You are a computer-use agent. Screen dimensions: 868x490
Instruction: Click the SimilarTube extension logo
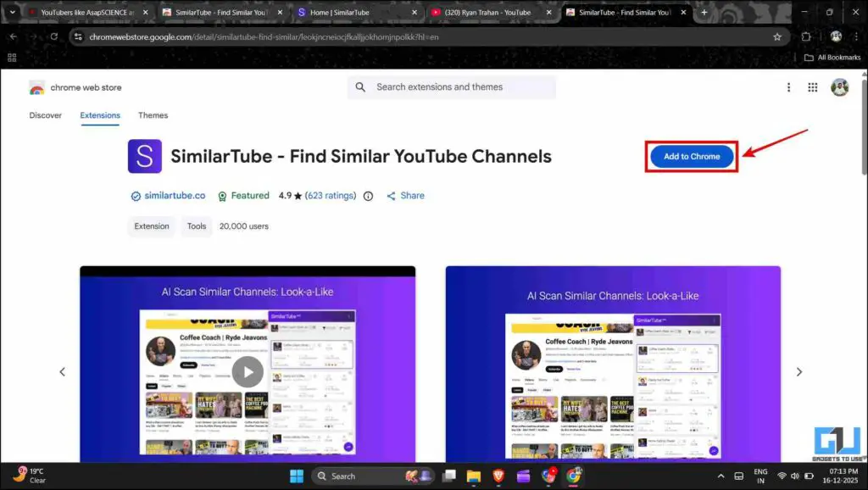[x=145, y=156]
